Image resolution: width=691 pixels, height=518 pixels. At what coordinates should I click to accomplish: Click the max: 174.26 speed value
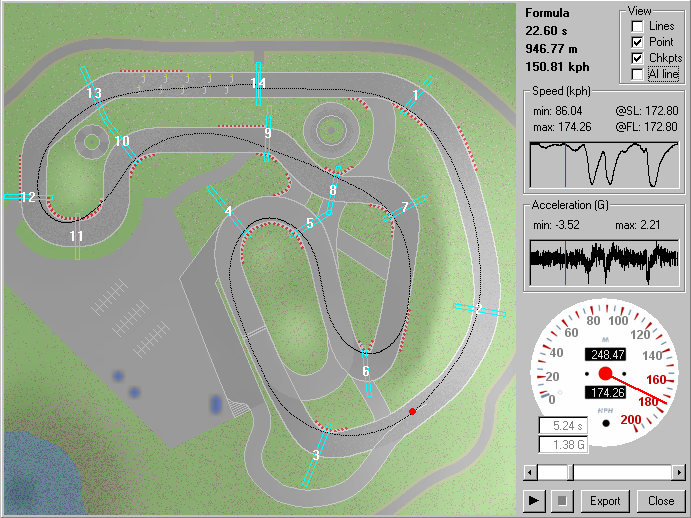pos(562,127)
